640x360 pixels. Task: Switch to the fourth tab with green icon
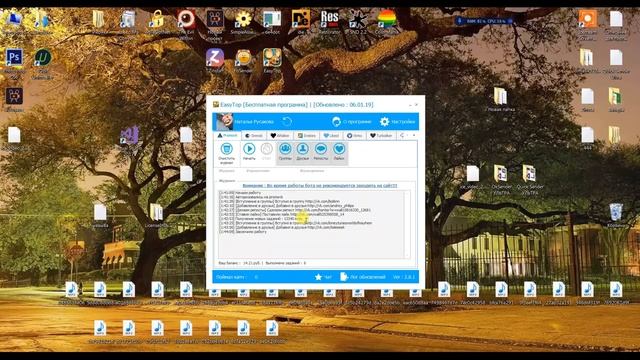point(307,136)
